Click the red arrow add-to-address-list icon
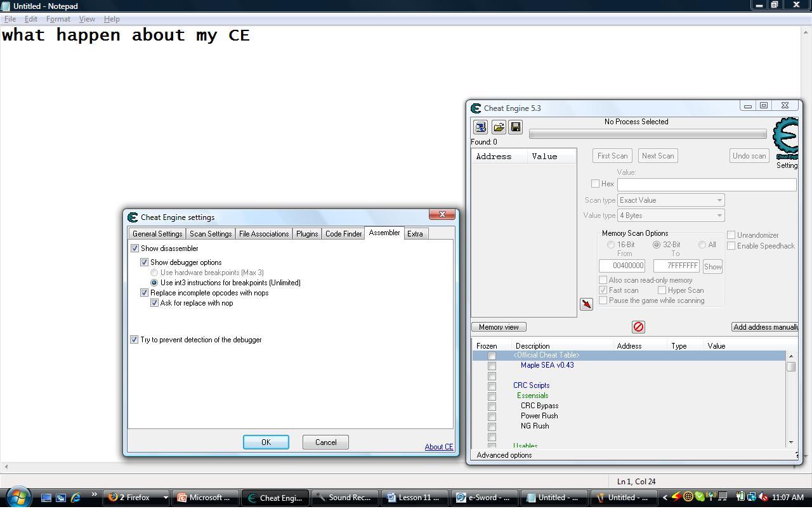812x509 pixels. point(586,304)
